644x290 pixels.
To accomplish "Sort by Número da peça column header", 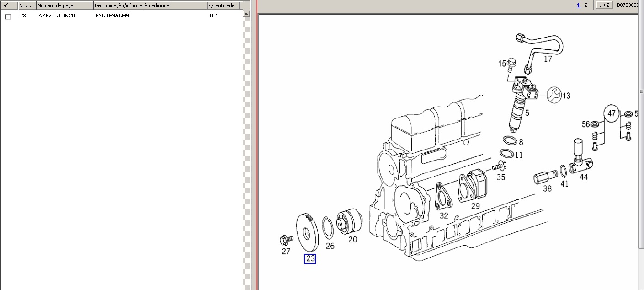I will pyautogui.click(x=64, y=5).
